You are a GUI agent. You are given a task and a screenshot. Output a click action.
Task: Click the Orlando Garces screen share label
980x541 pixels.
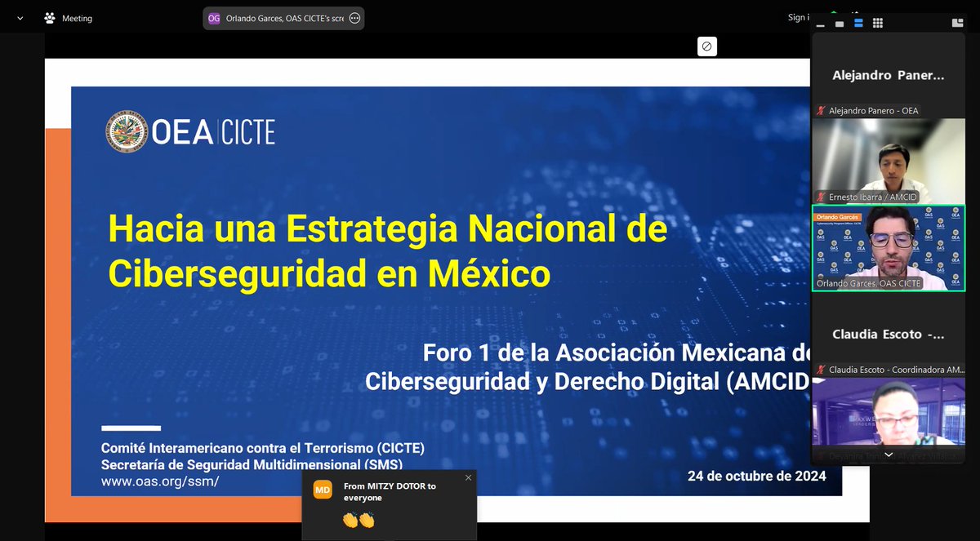[x=283, y=18]
